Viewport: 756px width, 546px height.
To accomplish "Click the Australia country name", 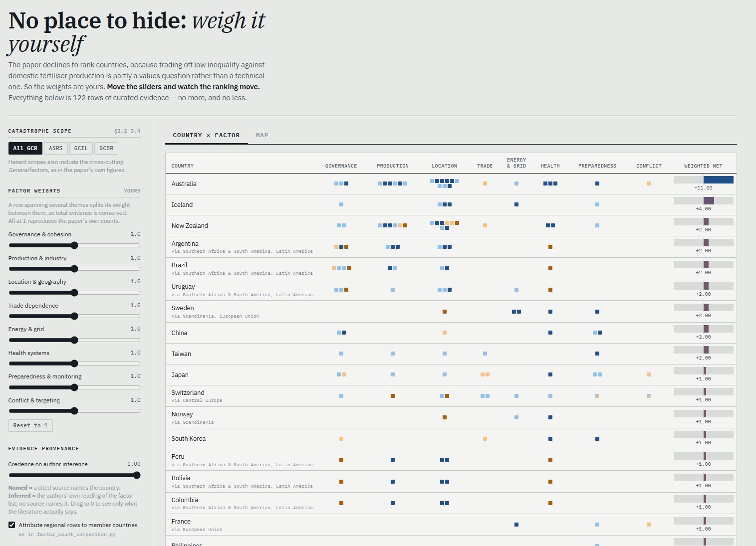I will coord(184,183).
